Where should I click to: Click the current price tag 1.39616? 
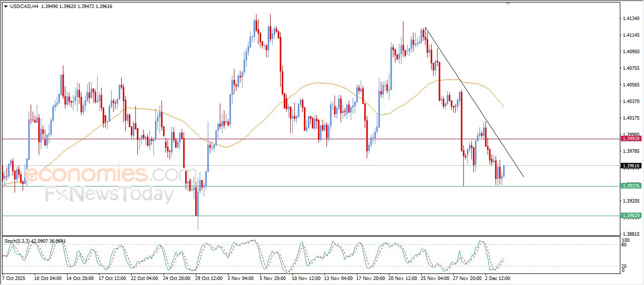coord(630,165)
